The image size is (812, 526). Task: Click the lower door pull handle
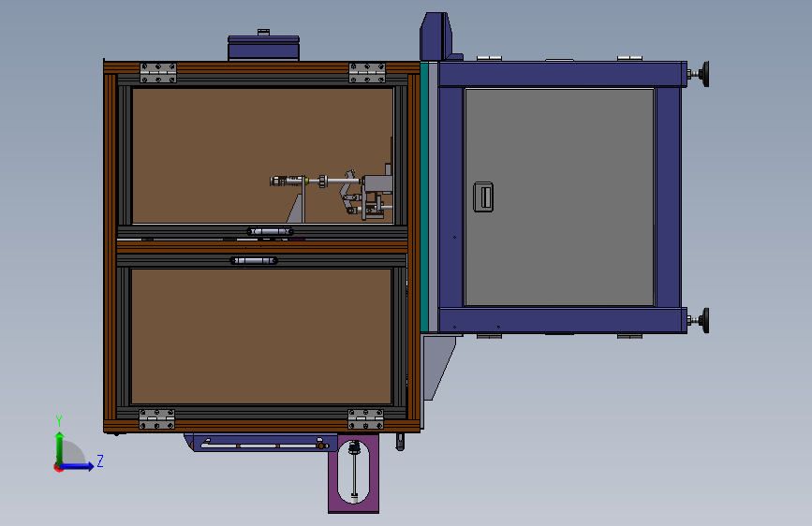point(254,260)
